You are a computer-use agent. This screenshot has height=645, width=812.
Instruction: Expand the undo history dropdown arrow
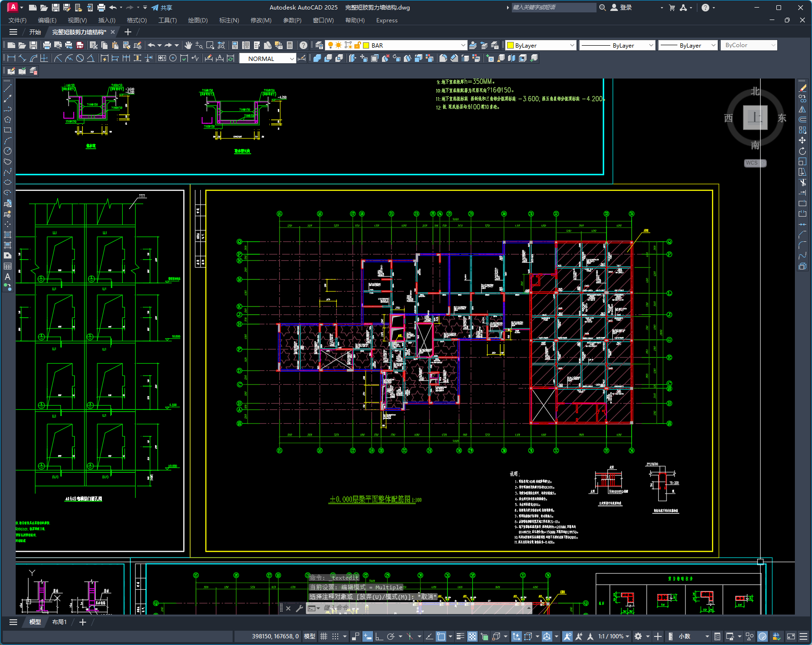(159, 45)
